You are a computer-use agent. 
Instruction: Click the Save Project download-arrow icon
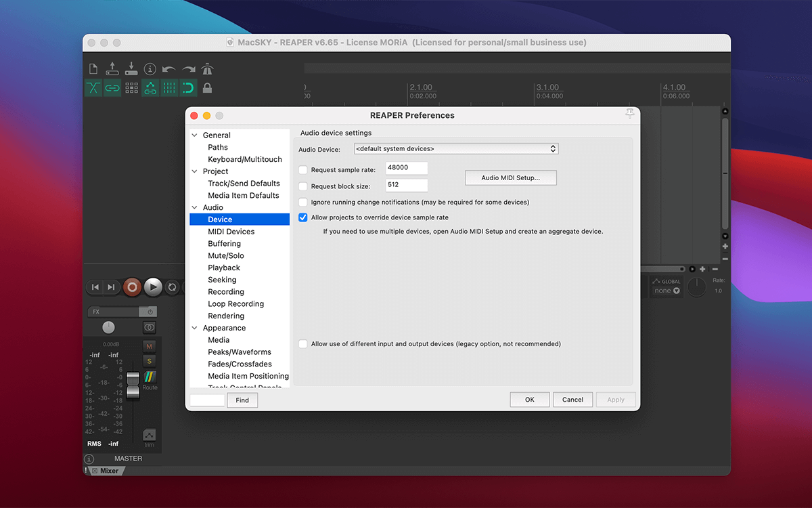tap(131, 69)
